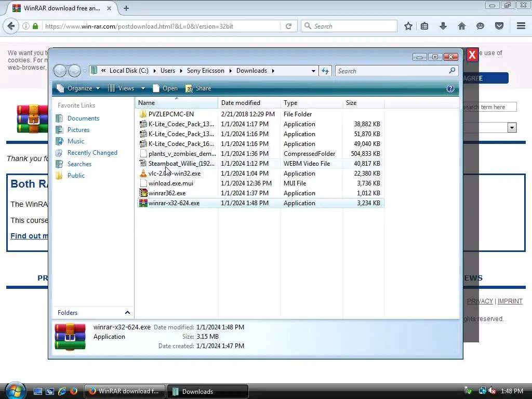Expand the Explorer address bar history dropdown
532x399 pixels.
tap(313, 71)
